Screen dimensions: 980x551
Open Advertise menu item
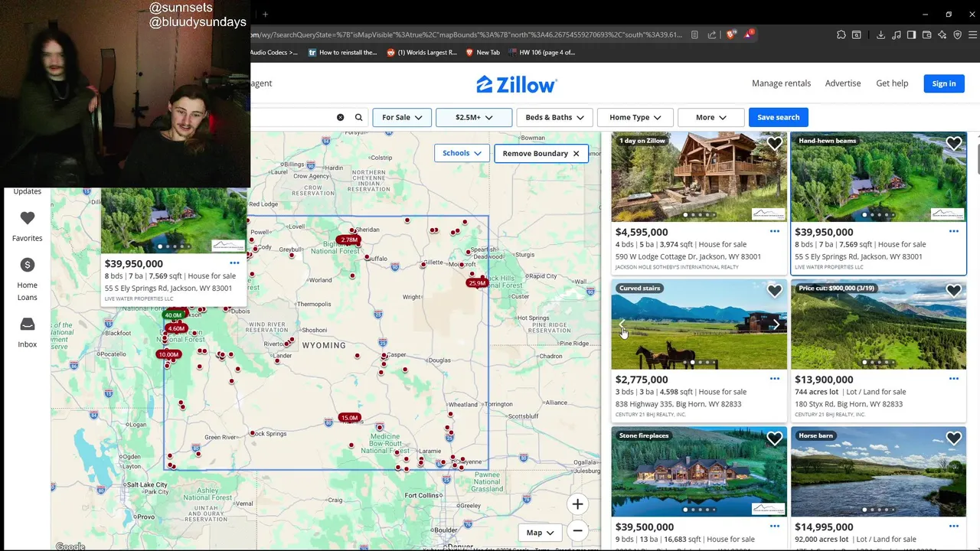(x=843, y=83)
